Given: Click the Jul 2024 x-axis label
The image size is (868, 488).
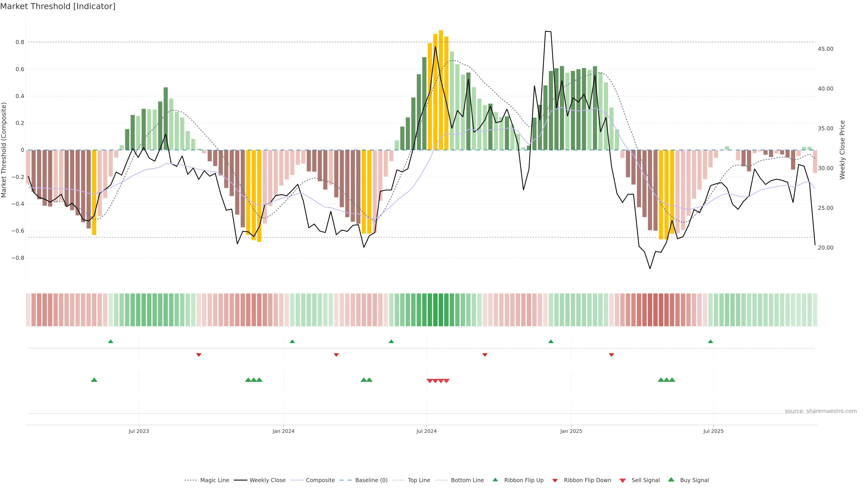Looking at the screenshot, I should (x=426, y=431).
